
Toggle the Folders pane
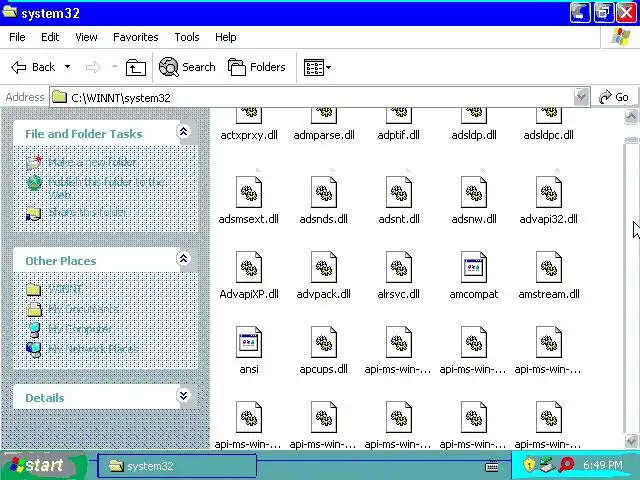(257, 67)
